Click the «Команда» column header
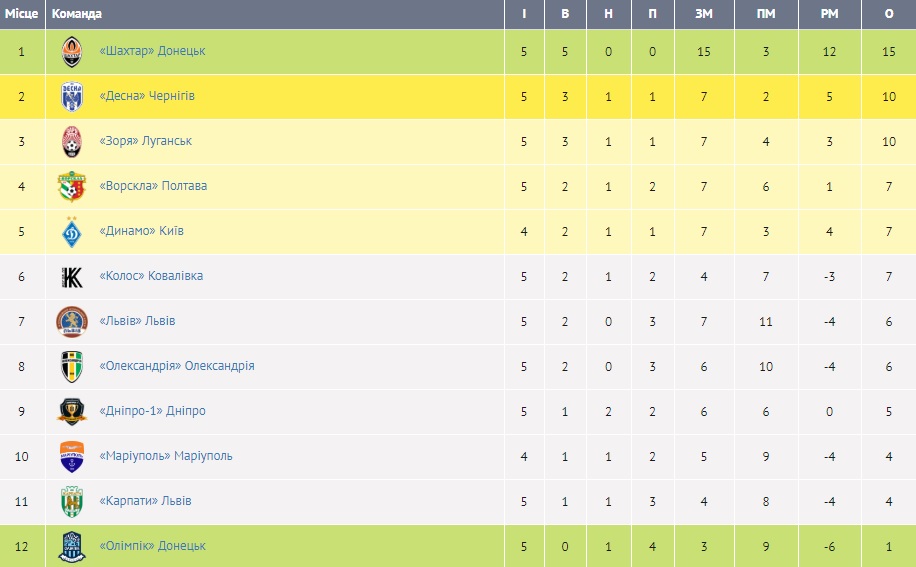The height and width of the screenshot is (567, 916). [76, 14]
